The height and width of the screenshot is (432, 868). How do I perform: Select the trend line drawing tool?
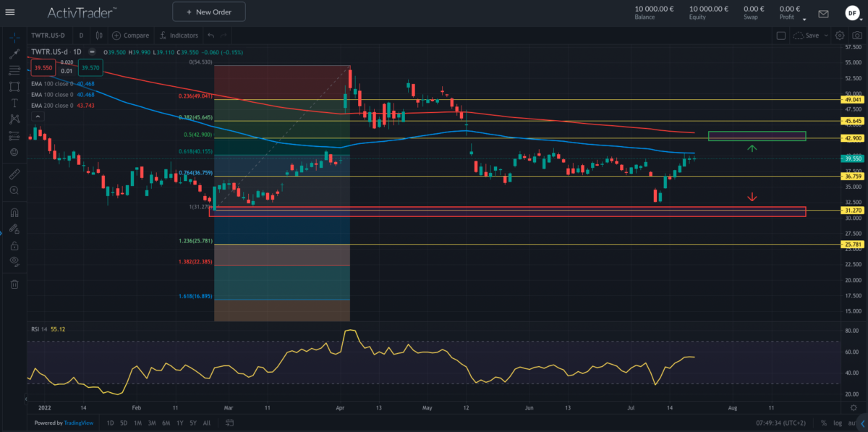pos(14,54)
